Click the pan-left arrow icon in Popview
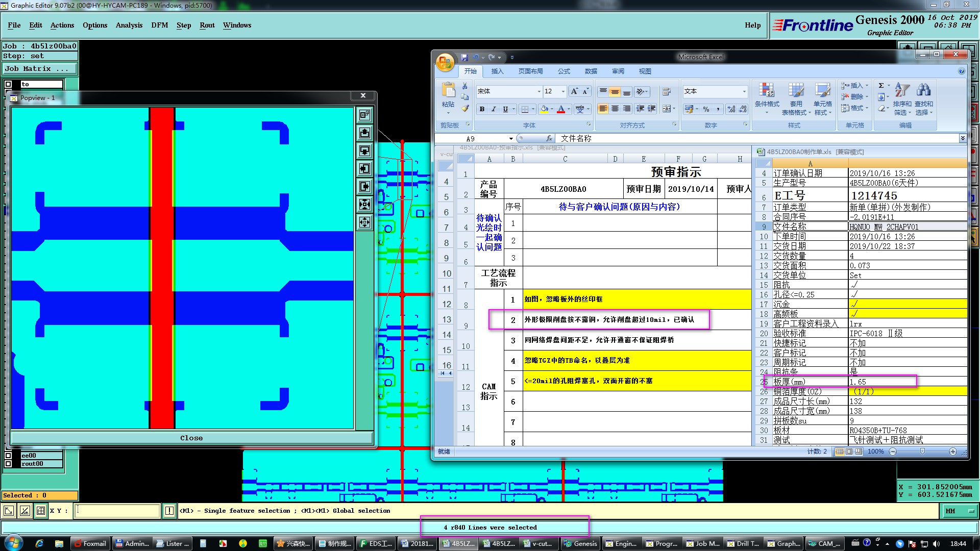Image resolution: width=980 pixels, height=551 pixels. coord(364,169)
